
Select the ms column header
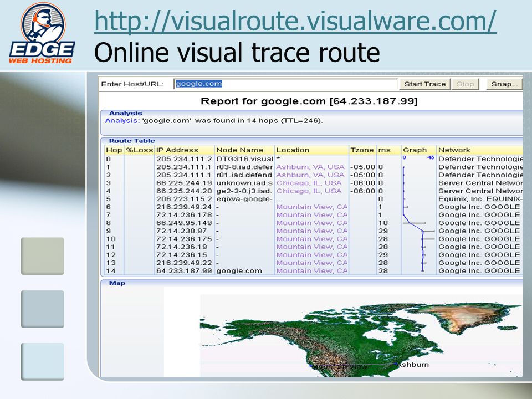388,150
